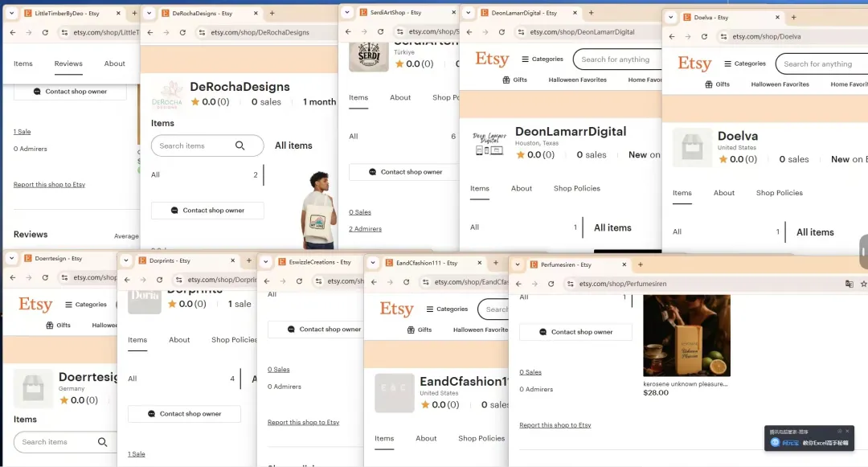Viewport: 868px width, 467px height.
Task: Open new tab in Perfumesiren window
Action: click(640, 264)
